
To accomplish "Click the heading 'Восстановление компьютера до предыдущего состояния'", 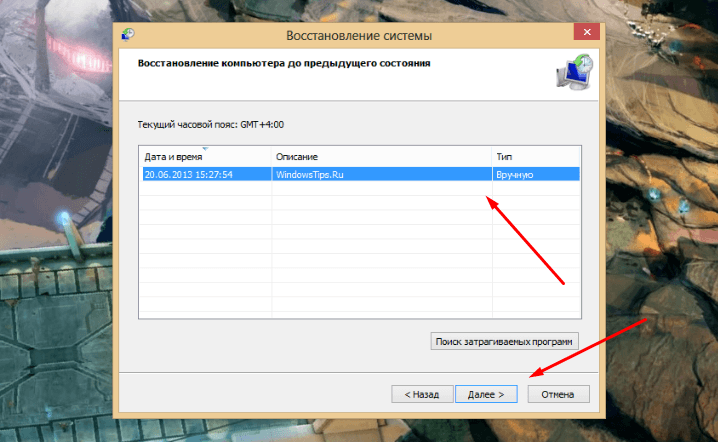I will point(284,63).
